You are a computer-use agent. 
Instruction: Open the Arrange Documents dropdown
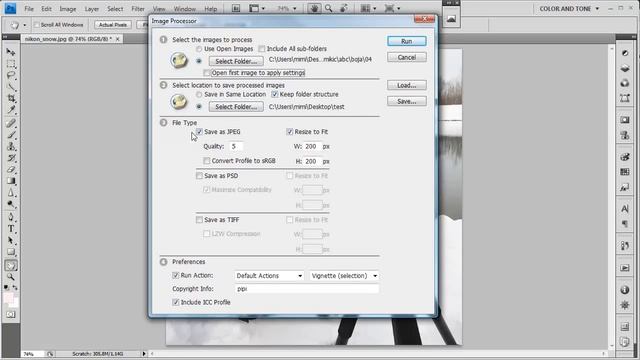(369, 8)
